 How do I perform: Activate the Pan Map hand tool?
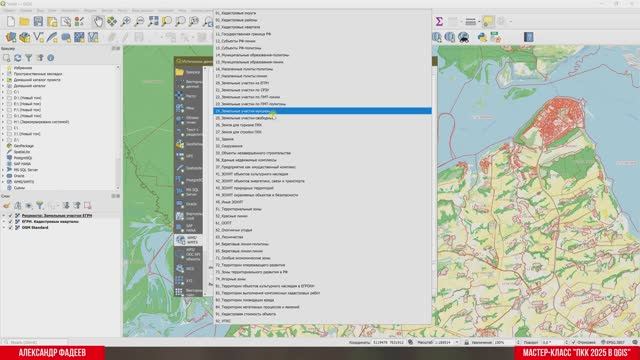(98, 22)
